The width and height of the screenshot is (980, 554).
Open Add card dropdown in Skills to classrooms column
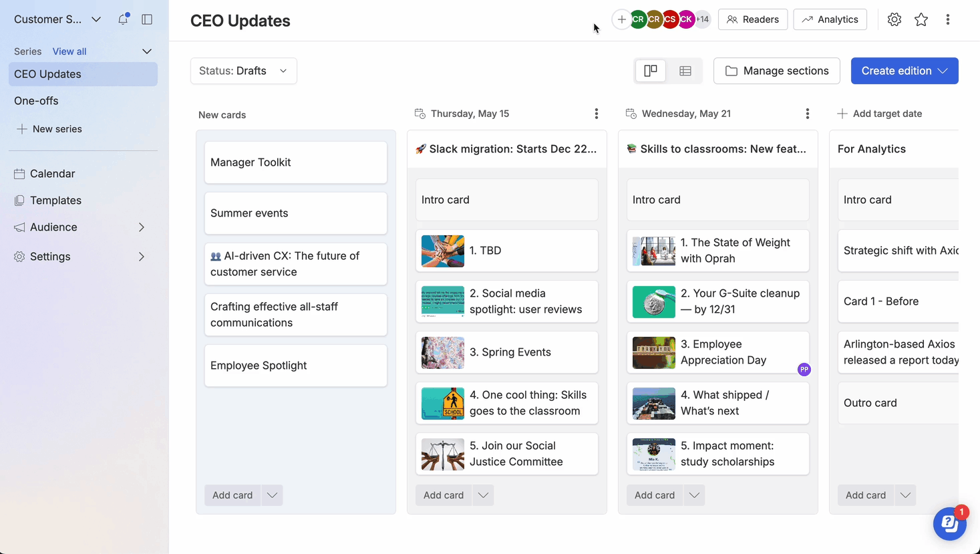tap(694, 495)
